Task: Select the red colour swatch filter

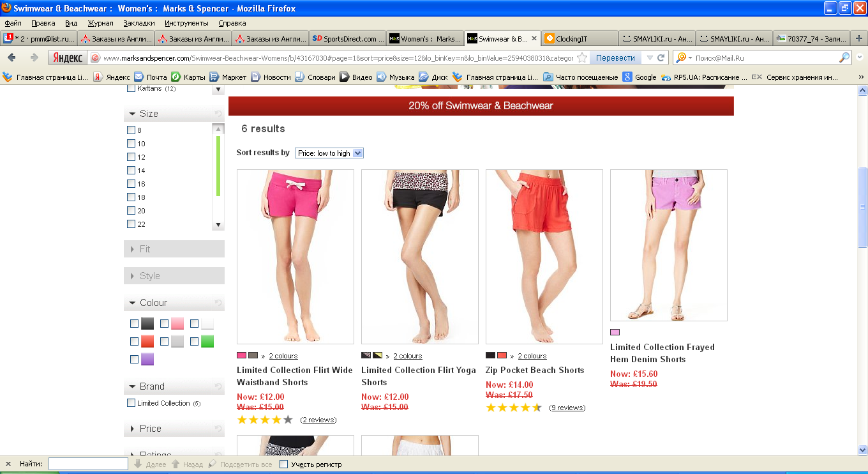Action: click(x=147, y=341)
